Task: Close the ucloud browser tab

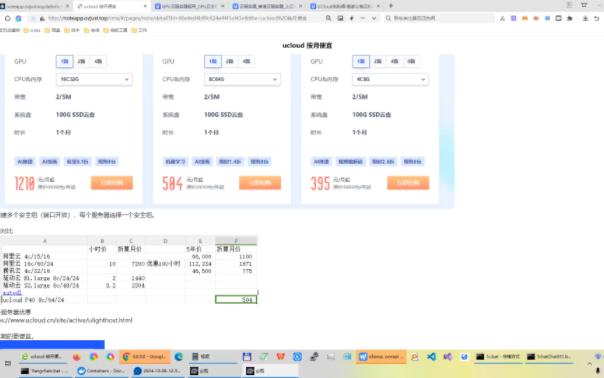Action: [145, 6]
